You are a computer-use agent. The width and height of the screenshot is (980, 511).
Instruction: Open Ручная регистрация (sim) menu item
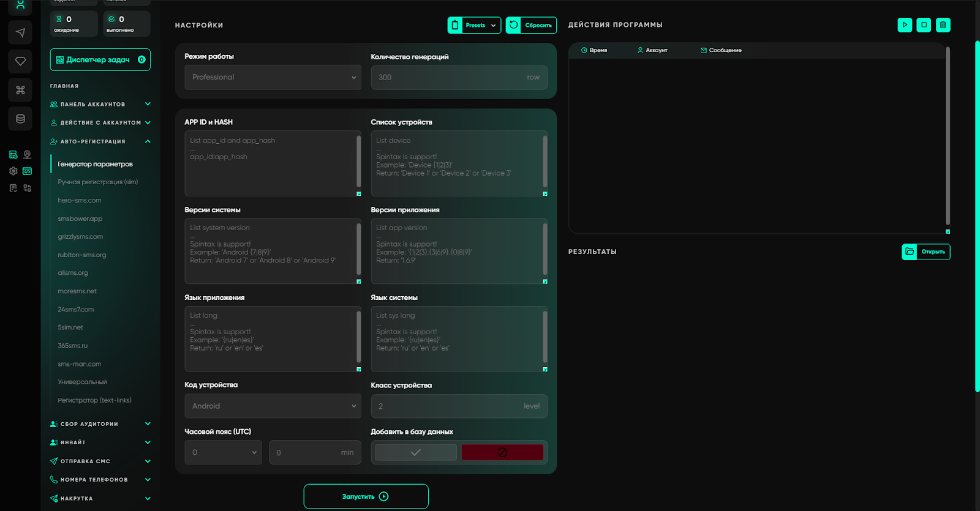(x=98, y=182)
